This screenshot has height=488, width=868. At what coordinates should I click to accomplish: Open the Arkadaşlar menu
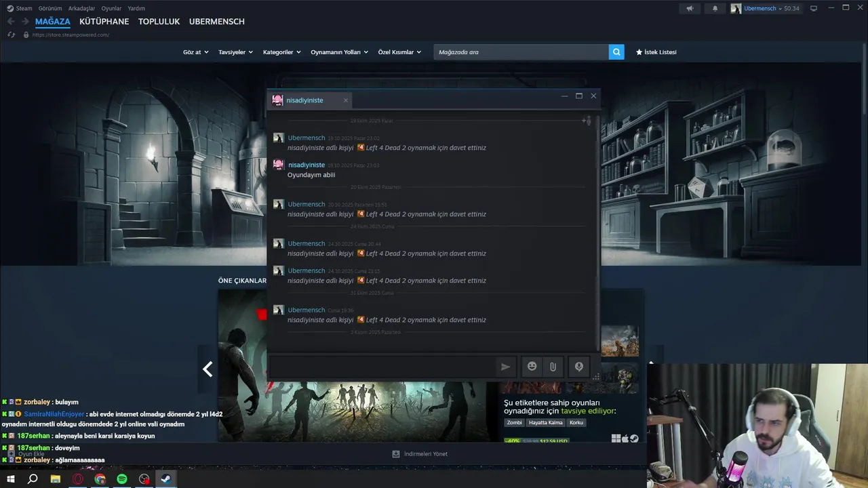[x=81, y=9]
